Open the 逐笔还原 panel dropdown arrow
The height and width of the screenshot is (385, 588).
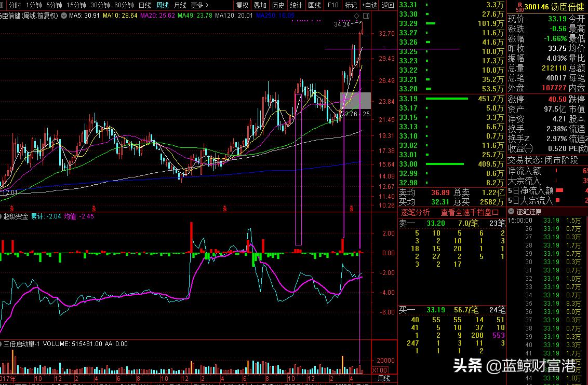click(511, 212)
